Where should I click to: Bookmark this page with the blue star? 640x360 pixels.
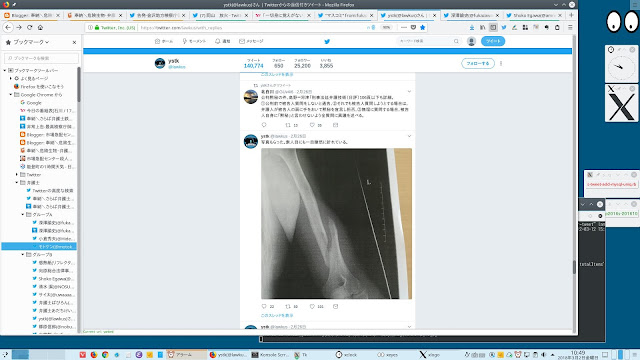click(x=422, y=27)
